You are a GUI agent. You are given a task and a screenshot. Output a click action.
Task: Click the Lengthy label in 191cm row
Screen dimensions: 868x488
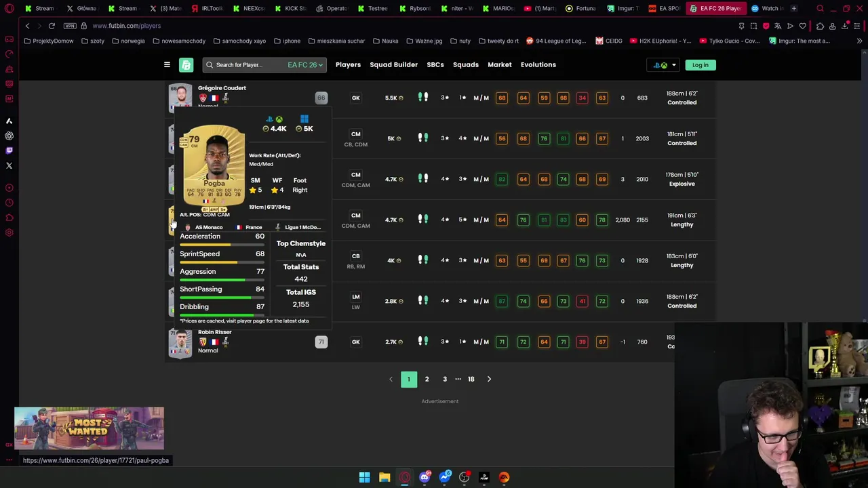(x=682, y=224)
